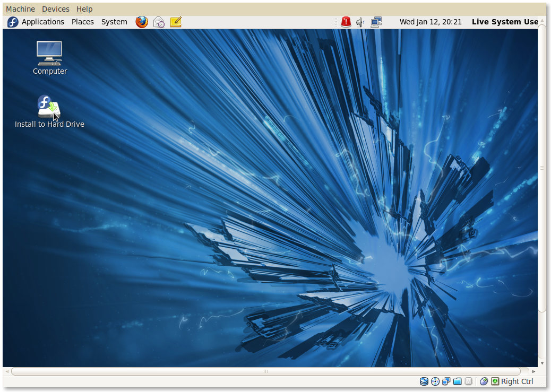Open the gedit text editor panel icon
Screen dimensions: 551x392
pos(175,22)
